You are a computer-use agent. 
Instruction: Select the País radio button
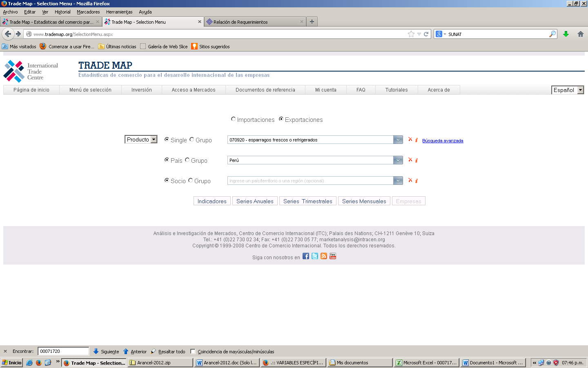click(x=167, y=160)
